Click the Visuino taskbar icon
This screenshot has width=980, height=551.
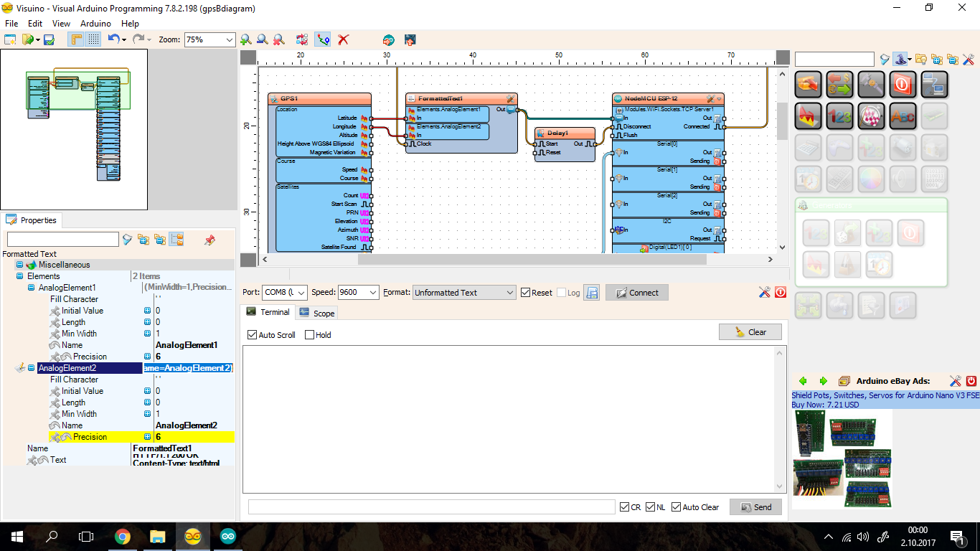click(194, 536)
